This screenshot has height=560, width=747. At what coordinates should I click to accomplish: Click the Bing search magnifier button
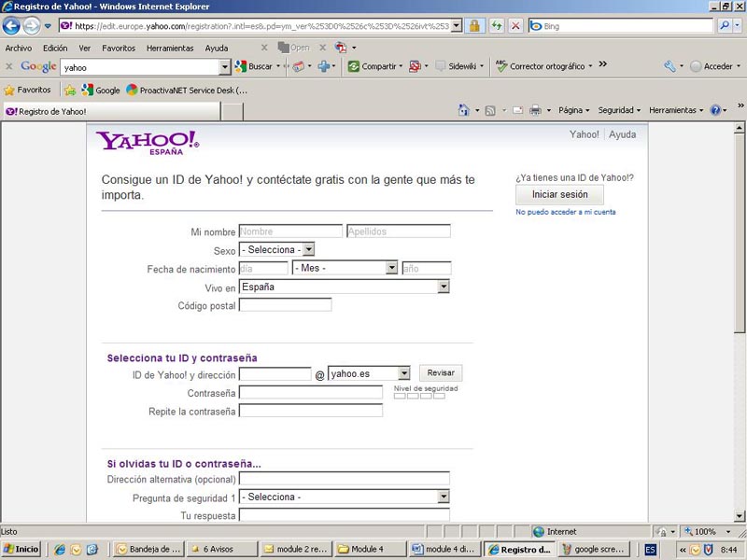[725, 26]
